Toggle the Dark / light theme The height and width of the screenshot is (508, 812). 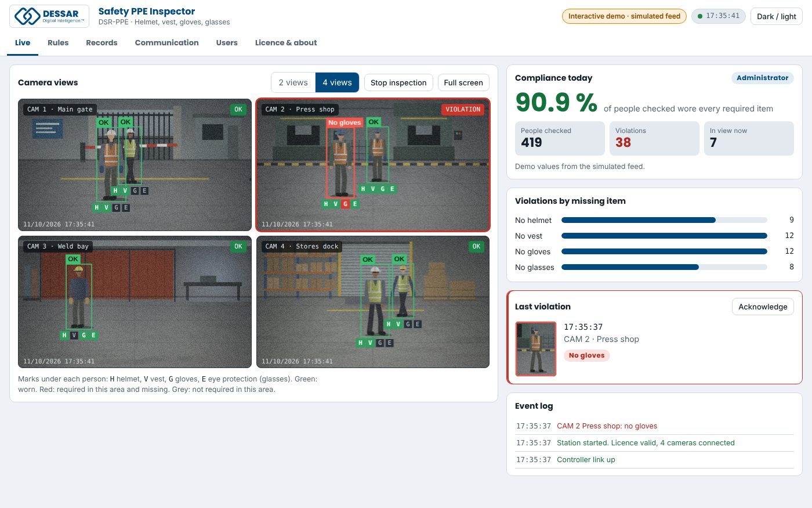click(x=777, y=16)
